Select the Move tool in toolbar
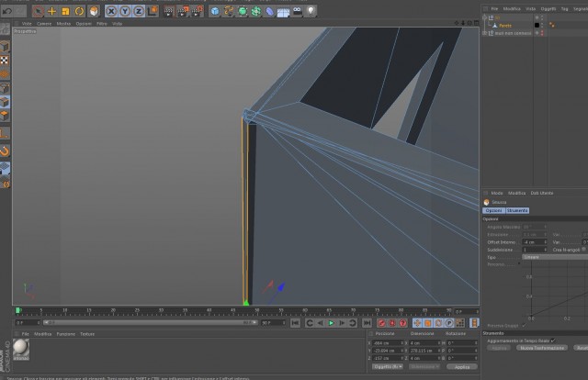The width and height of the screenshot is (588, 380). pyautogui.click(x=51, y=12)
